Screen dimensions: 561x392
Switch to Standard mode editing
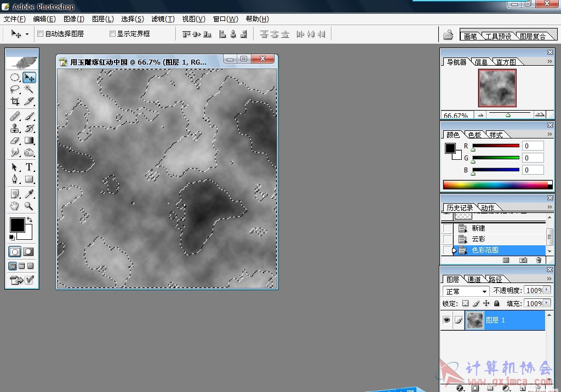point(15,252)
